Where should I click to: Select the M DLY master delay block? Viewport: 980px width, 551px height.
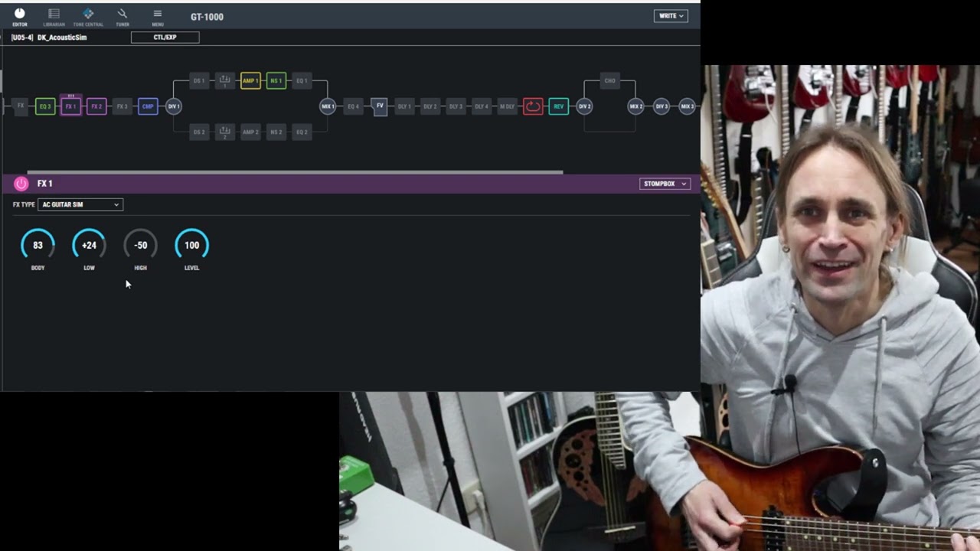(507, 106)
